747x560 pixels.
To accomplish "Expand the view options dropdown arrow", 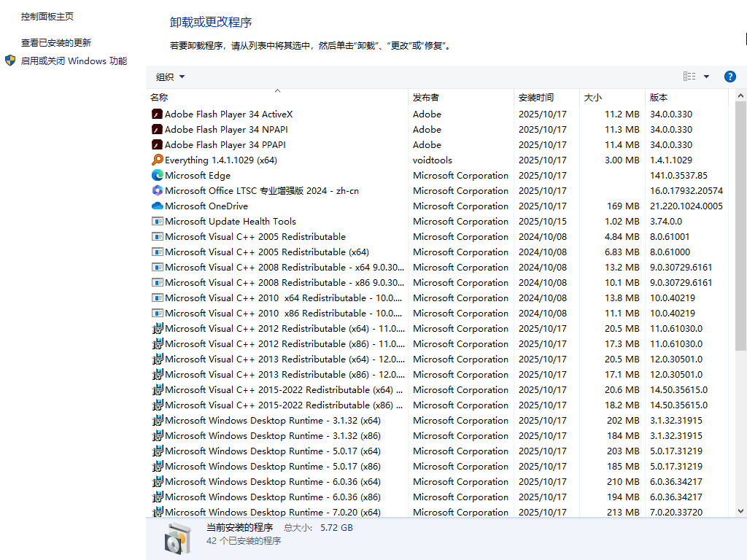I will pos(706,77).
